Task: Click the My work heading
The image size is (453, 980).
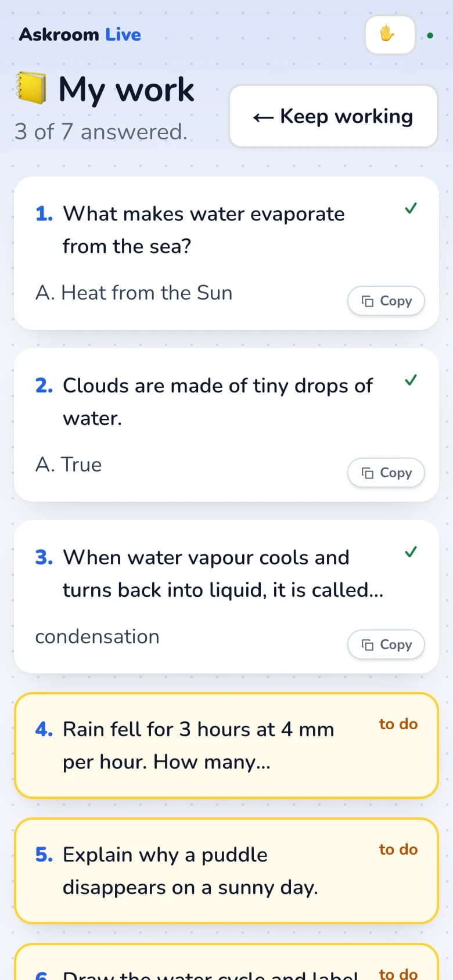Action: tap(127, 89)
